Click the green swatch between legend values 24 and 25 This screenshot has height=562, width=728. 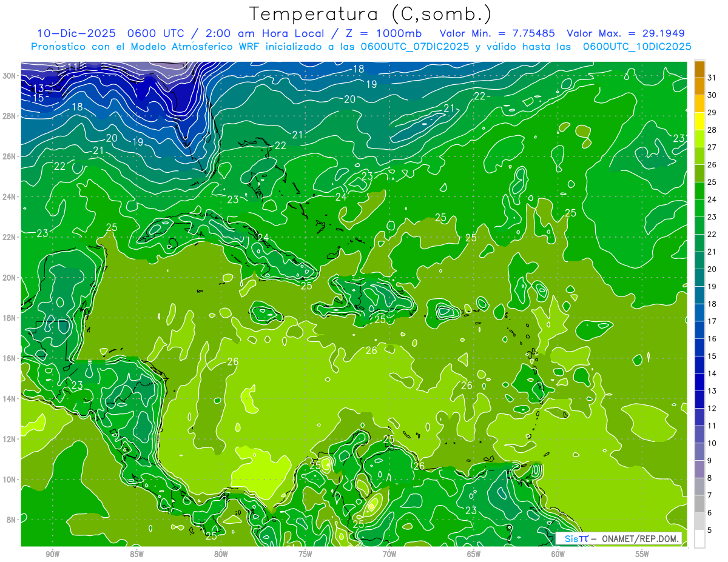tap(699, 191)
